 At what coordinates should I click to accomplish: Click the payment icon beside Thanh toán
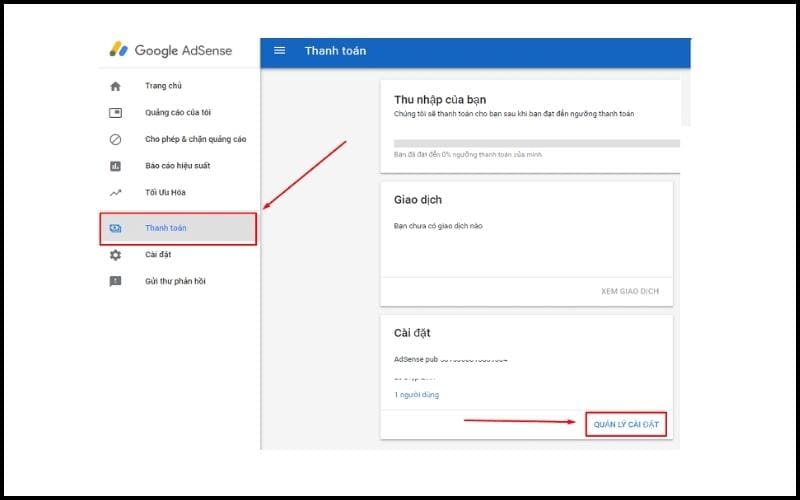115,228
